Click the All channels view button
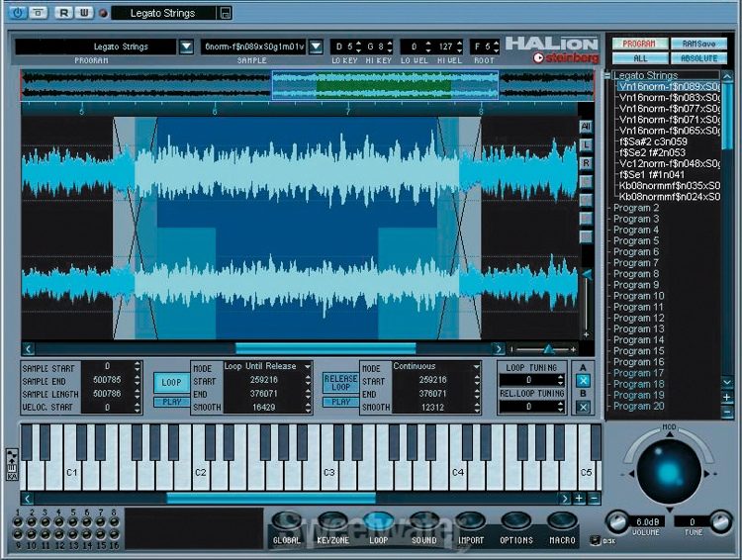Viewport: 742px width, 560px height. click(586, 127)
